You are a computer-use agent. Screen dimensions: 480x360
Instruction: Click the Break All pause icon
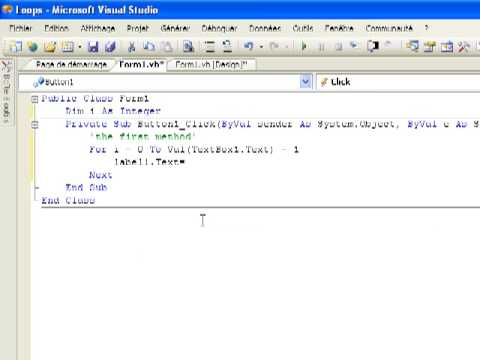[322, 47]
